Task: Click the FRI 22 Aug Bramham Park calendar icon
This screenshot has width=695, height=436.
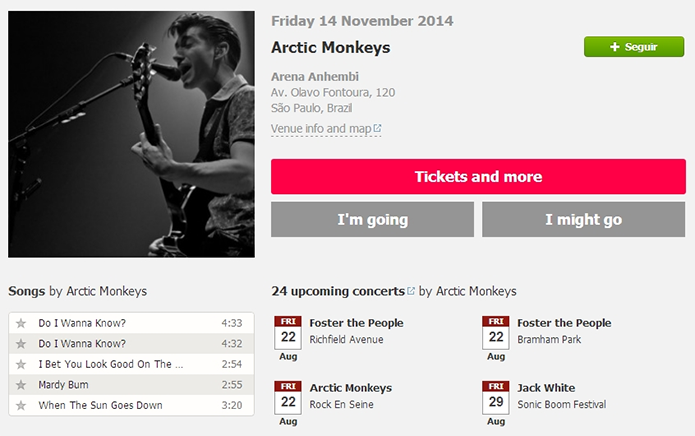Action: 496,333
